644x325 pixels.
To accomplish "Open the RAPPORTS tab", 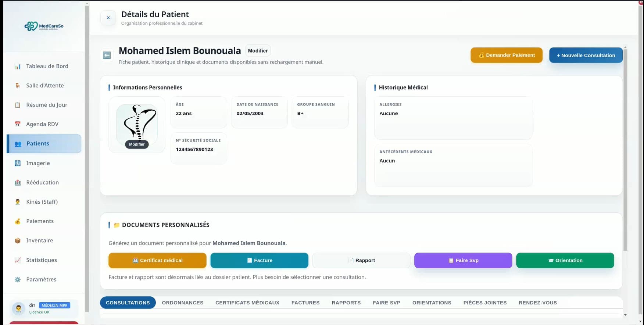I will tap(346, 303).
